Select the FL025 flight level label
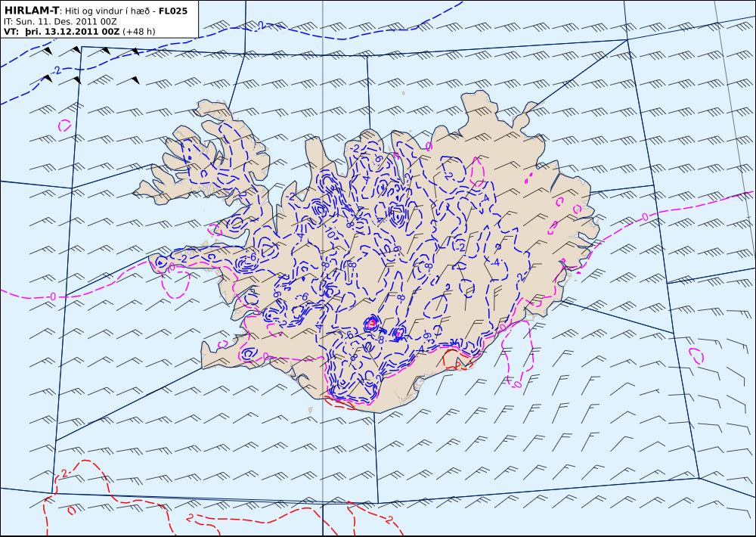Image resolution: width=756 pixels, height=537 pixels. click(173, 11)
